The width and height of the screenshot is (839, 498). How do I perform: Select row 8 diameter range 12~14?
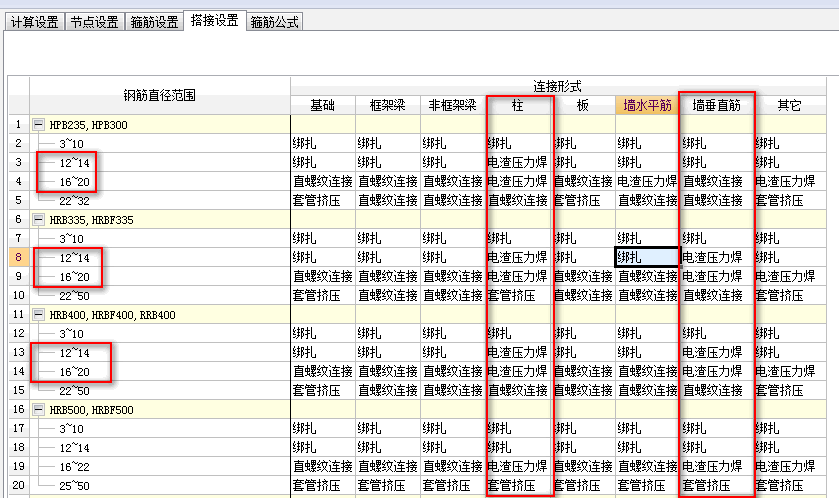pos(74,258)
